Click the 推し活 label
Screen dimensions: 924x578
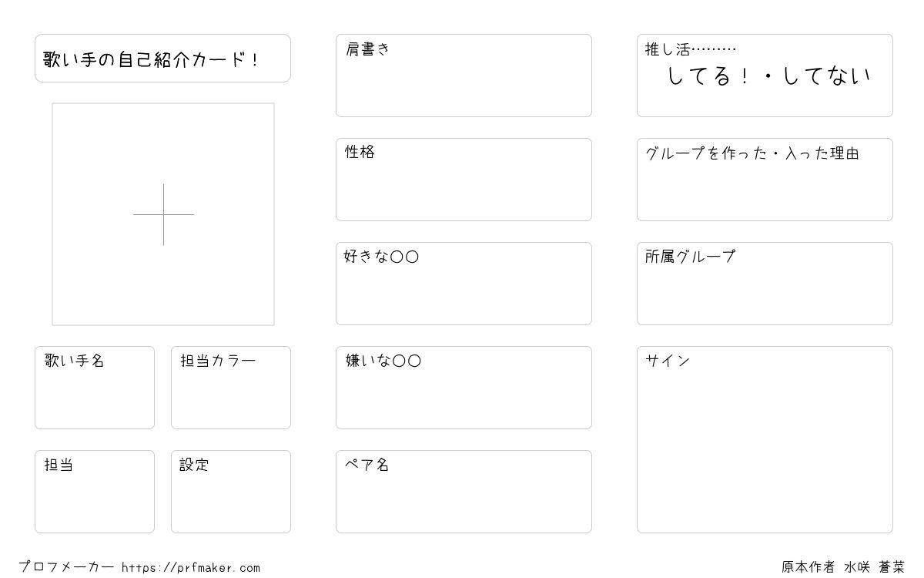click(x=668, y=49)
